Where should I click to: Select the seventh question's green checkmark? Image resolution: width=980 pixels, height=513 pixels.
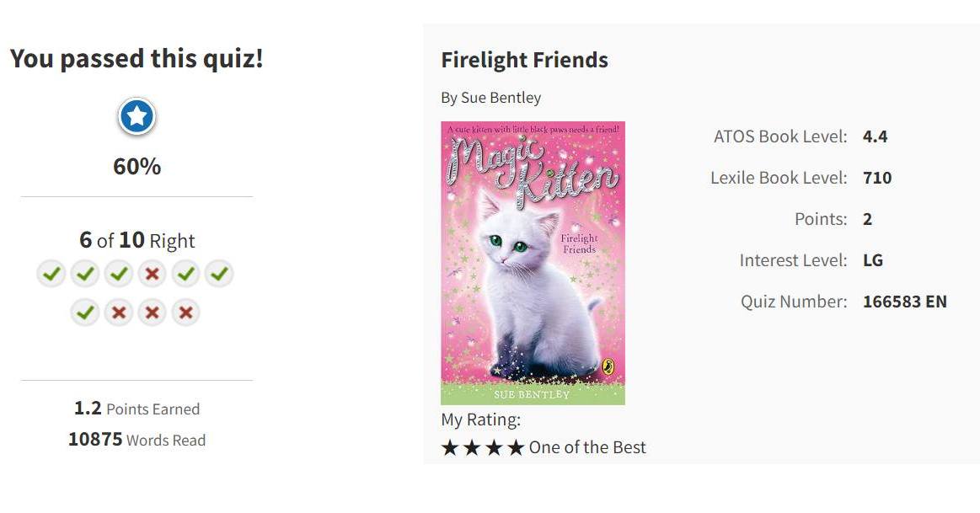85,312
